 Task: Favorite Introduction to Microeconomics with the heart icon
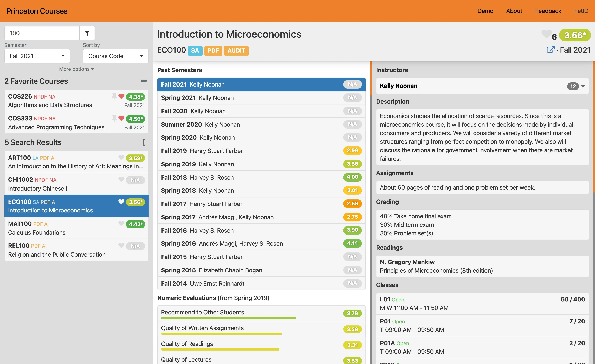point(121,202)
